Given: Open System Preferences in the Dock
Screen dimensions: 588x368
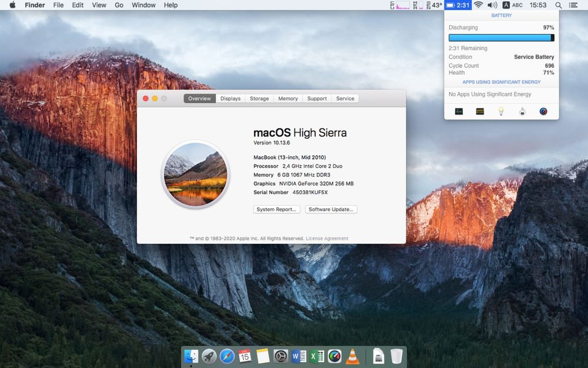Looking at the screenshot, I should [x=280, y=356].
